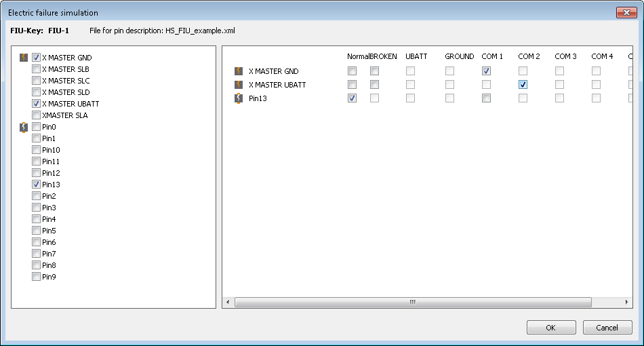644x346 pixels.
Task: Click the horizontal scrollbar's left arrow
Action: point(228,302)
